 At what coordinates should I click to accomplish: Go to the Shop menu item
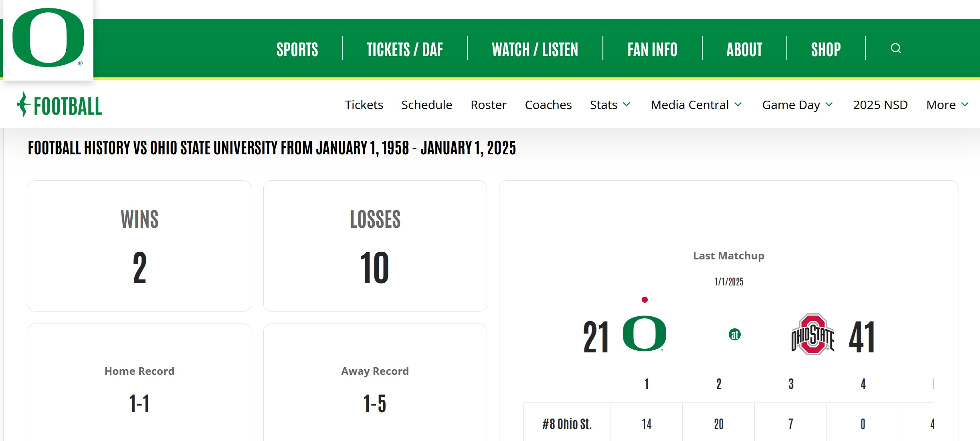coord(826,50)
